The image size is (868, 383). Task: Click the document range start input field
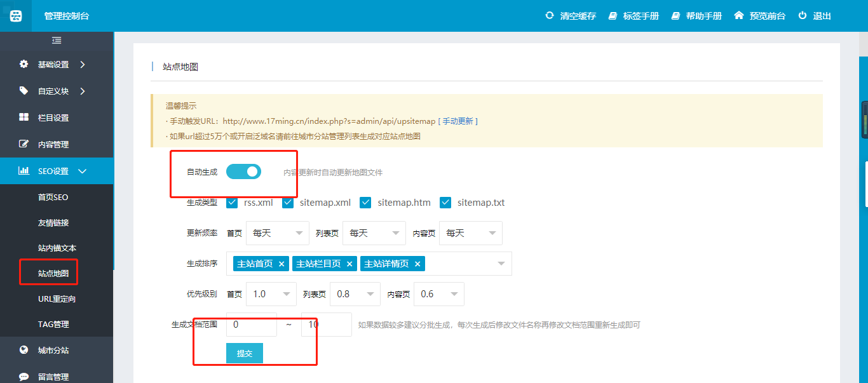[251, 325]
